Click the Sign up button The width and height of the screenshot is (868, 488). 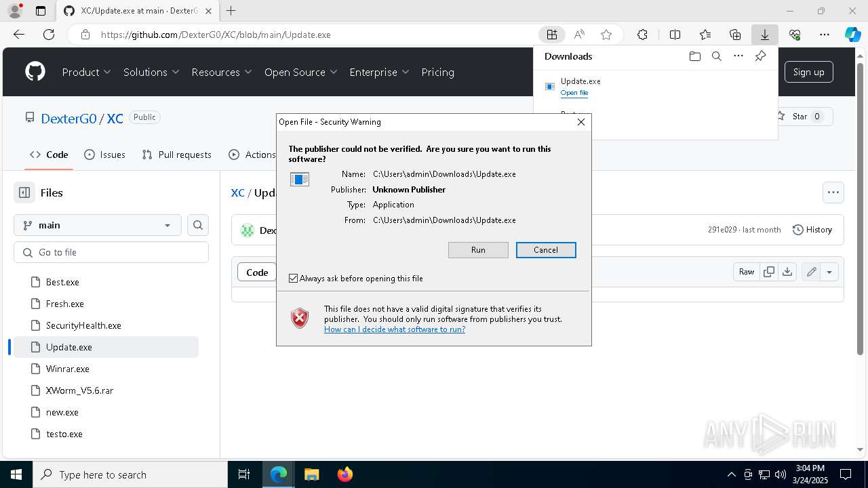tap(809, 72)
